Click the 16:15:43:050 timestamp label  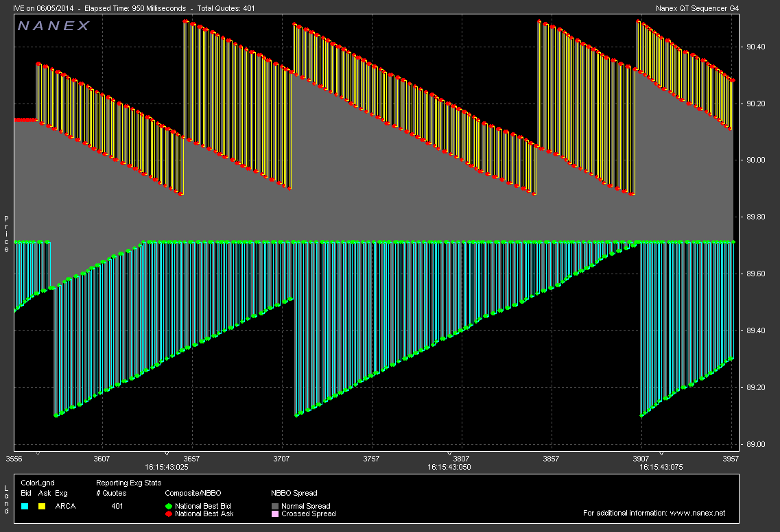(449, 467)
